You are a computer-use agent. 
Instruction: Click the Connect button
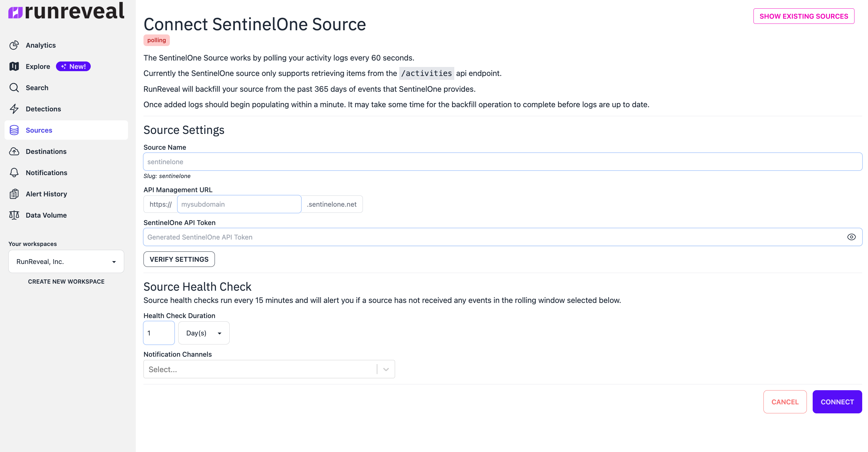click(x=837, y=402)
